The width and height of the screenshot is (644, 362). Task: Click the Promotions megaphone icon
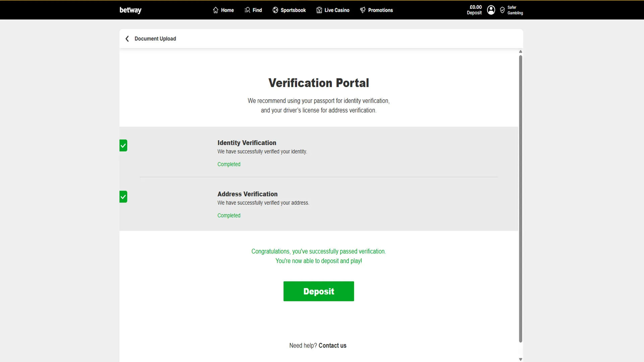pyautogui.click(x=363, y=10)
